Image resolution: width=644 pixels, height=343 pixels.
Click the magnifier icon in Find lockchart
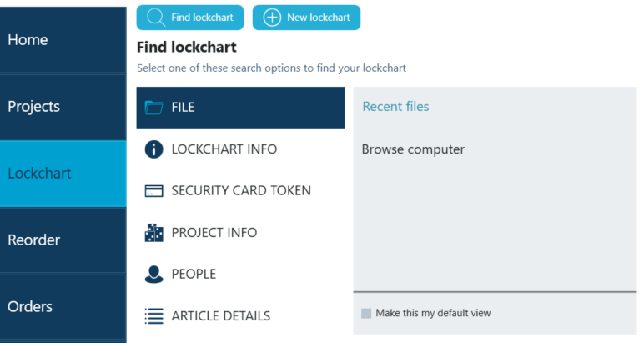tap(155, 18)
